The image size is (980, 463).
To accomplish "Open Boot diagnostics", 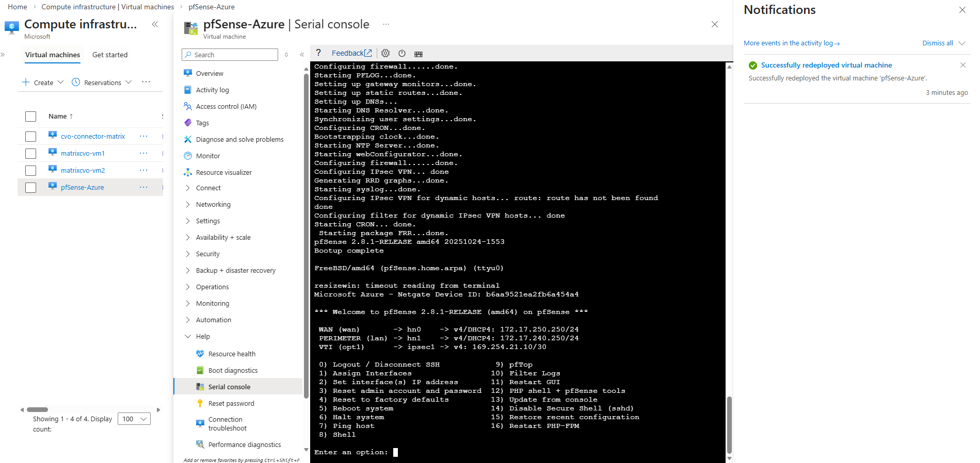I will 233,370.
